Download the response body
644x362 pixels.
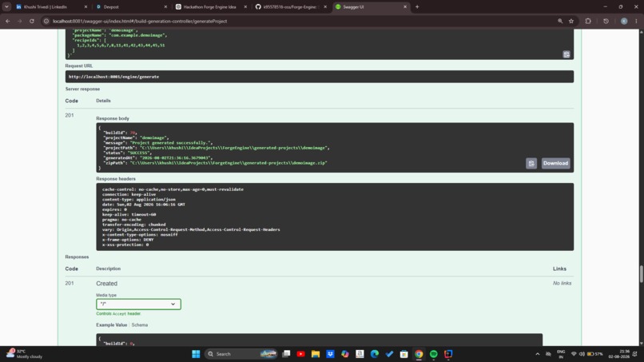(x=555, y=163)
